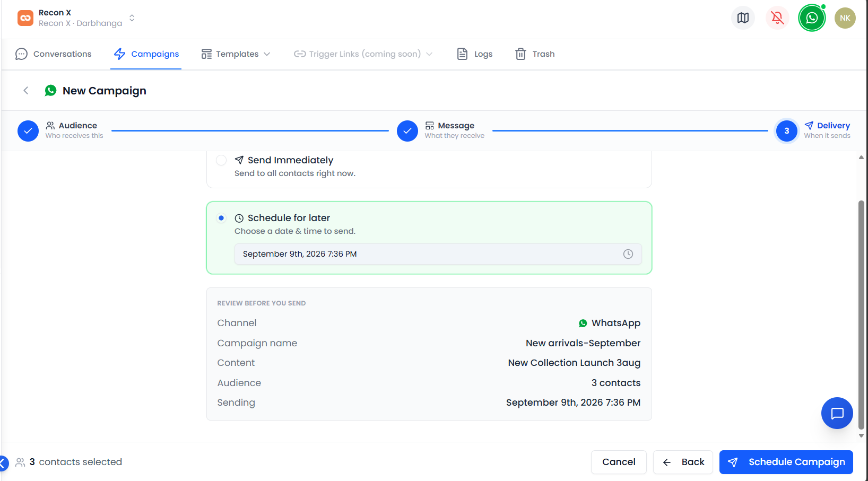This screenshot has height=481, width=868.
Task: Select the Send Immediately radio option
Action: click(221, 160)
